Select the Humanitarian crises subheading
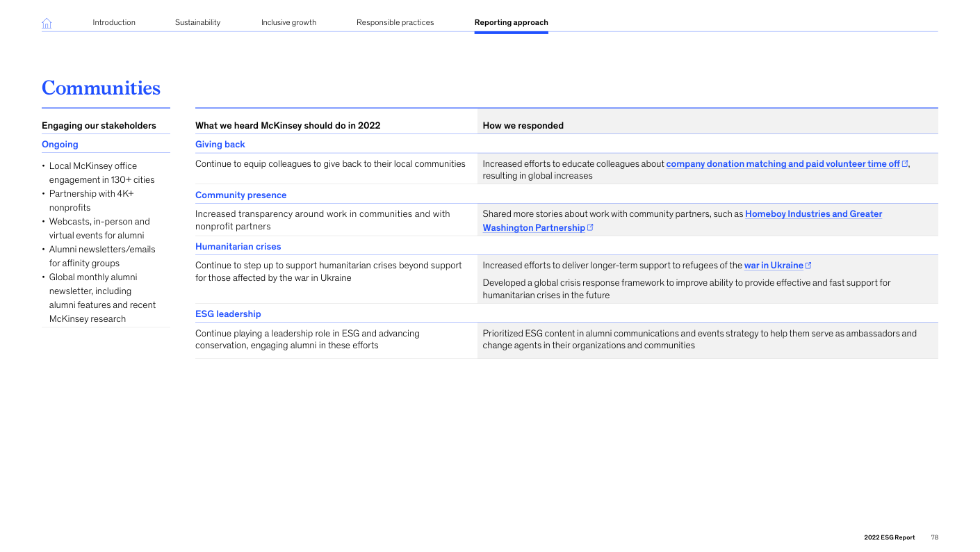 (x=238, y=247)
